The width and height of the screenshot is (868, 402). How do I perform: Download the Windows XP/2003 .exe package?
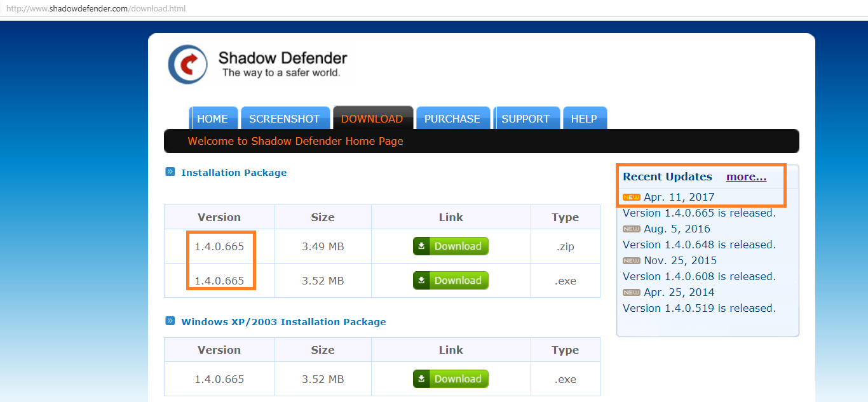click(451, 379)
